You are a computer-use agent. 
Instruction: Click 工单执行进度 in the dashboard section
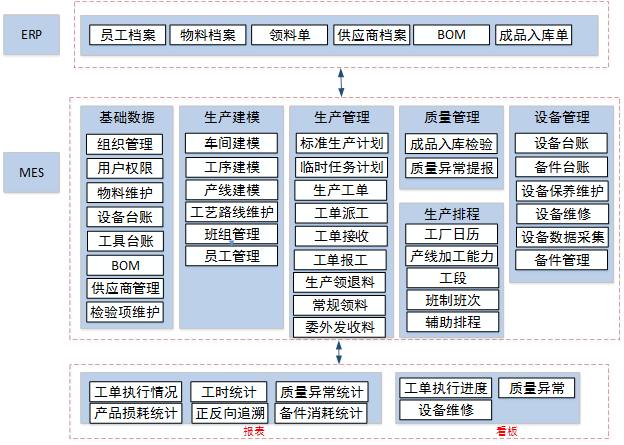coord(445,388)
